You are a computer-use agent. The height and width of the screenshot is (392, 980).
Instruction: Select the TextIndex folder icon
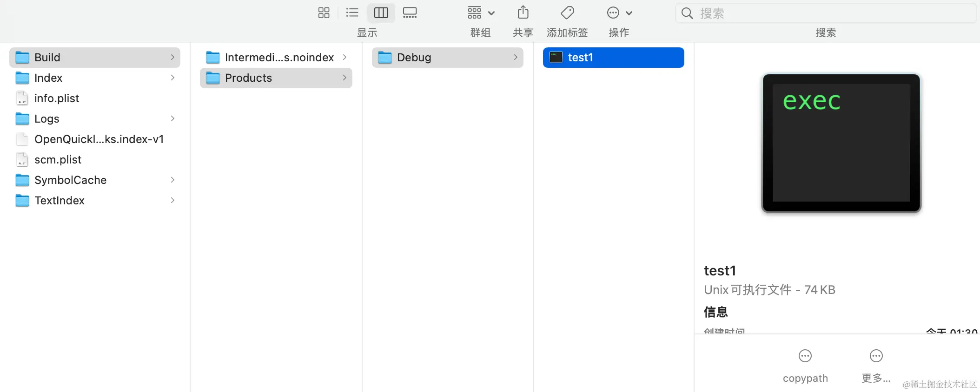point(22,201)
